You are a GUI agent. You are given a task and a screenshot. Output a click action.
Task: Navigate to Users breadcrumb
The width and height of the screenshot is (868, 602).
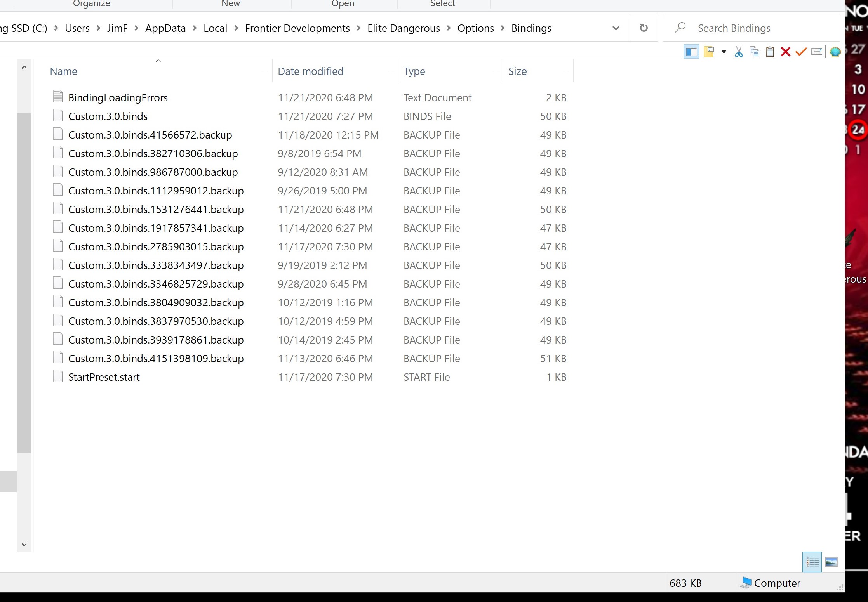click(x=77, y=28)
